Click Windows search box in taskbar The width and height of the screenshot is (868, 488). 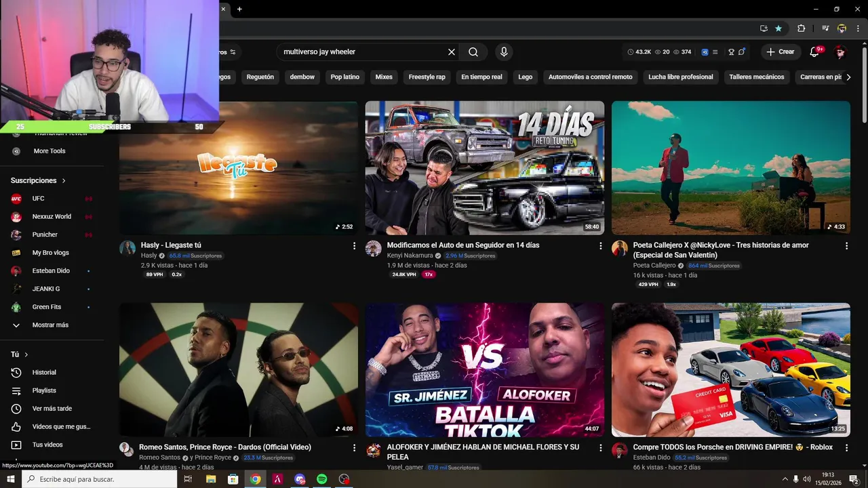(100, 479)
